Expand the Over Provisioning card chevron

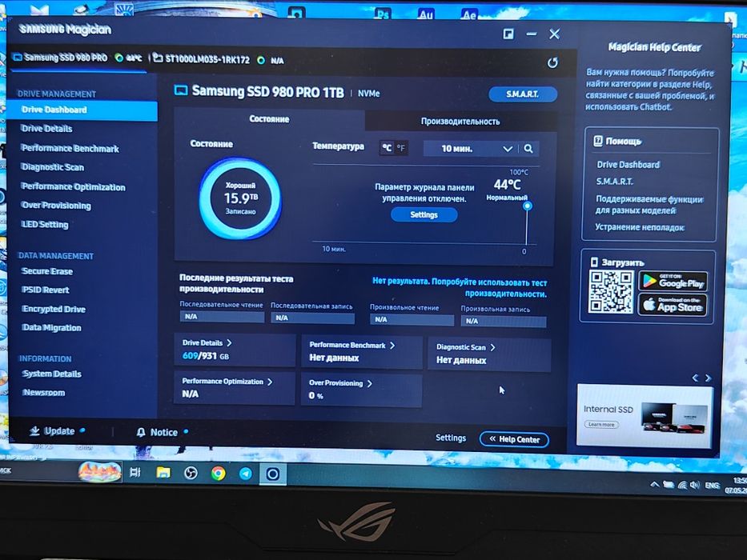click(370, 383)
